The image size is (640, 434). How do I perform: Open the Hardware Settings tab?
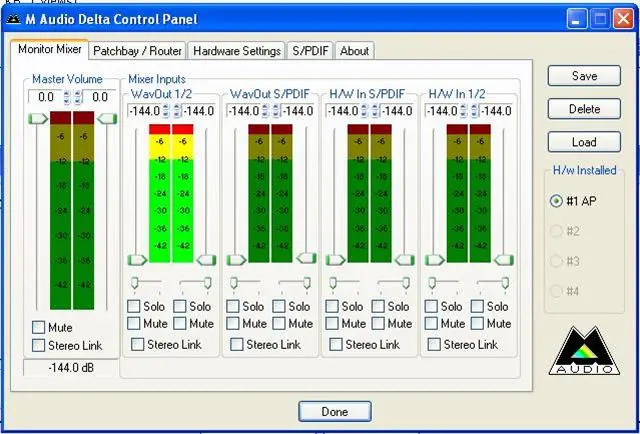[236, 51]
